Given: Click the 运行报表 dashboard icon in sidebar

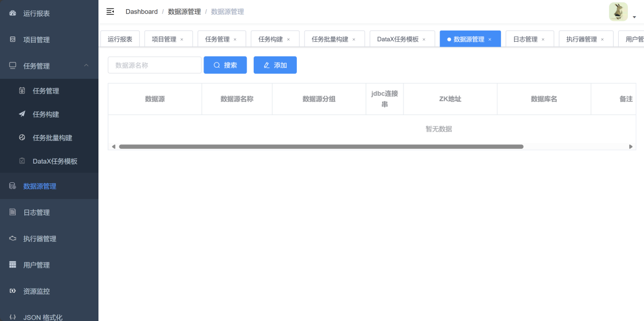Looking at the screenshot, I should tap(13, 13).
